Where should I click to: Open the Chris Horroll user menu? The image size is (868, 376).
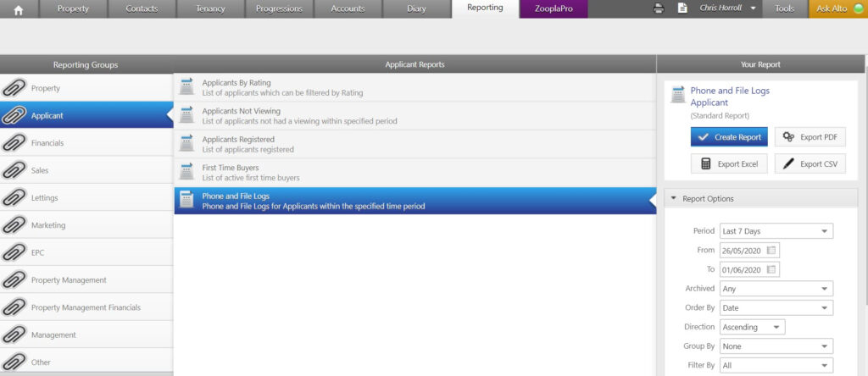726,8
